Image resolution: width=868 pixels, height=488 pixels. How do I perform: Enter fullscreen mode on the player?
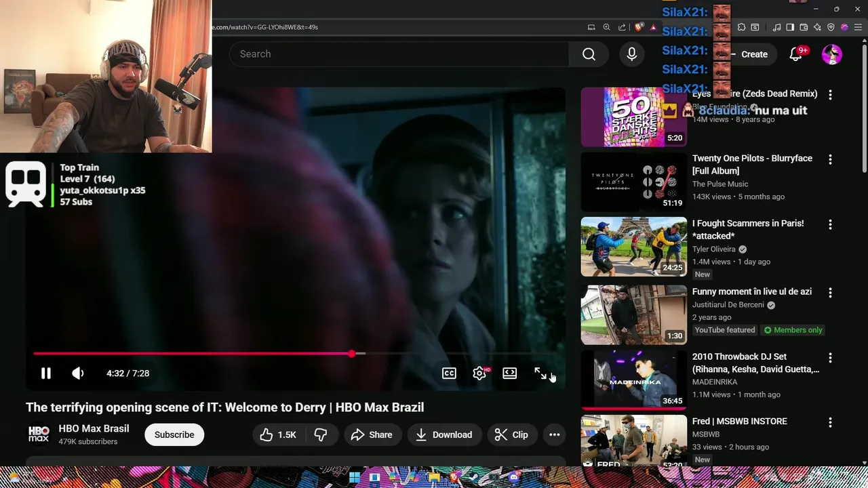(x=540, y=373)
